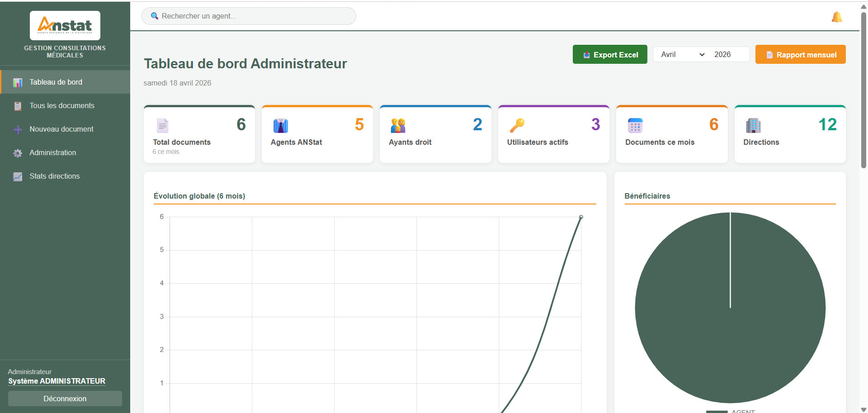Image resolution: width=868 pixels, height=413 pixels.
Task: Generate the Rapport mensuel
Action: (x=800, y=55)
